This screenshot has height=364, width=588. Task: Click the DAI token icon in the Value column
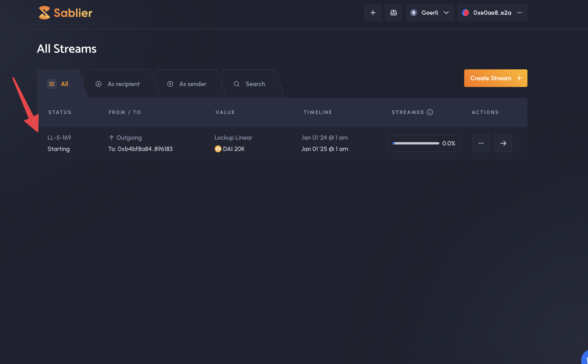[x=217, y=149]
